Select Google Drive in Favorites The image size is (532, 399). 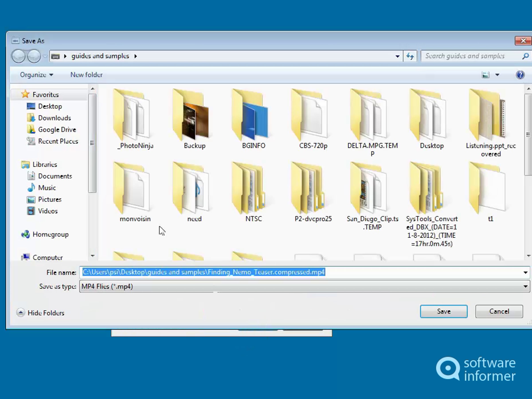(57, 130)
